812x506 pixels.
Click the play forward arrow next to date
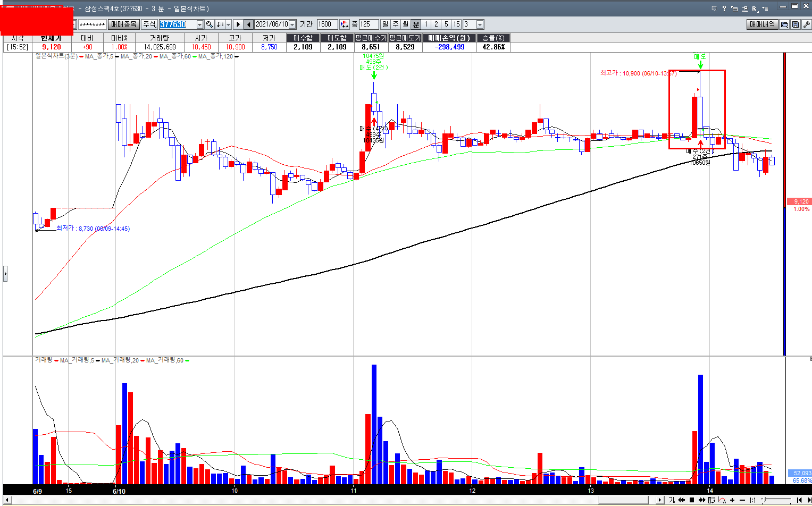[x=238, y=24]
